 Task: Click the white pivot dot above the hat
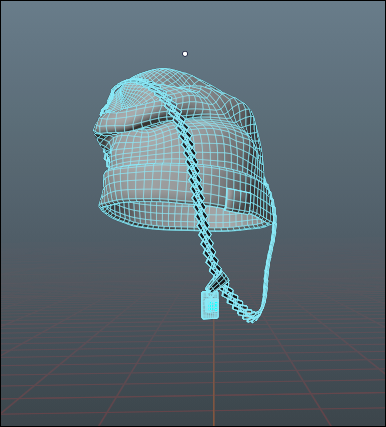point(185,54)
